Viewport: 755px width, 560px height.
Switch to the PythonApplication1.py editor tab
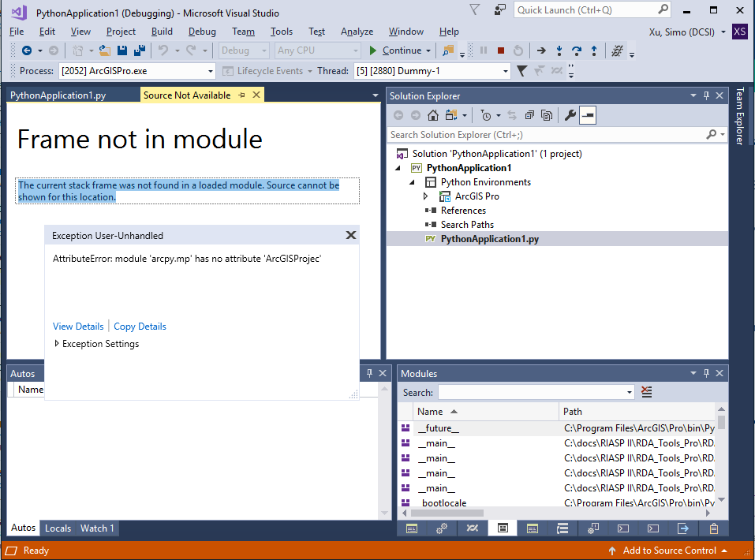58,95
